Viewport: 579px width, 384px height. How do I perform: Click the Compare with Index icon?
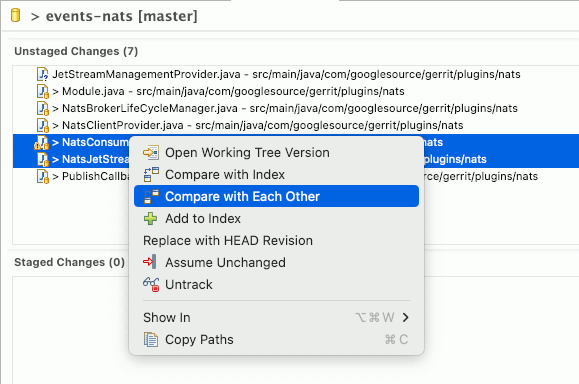coord(151,174)
